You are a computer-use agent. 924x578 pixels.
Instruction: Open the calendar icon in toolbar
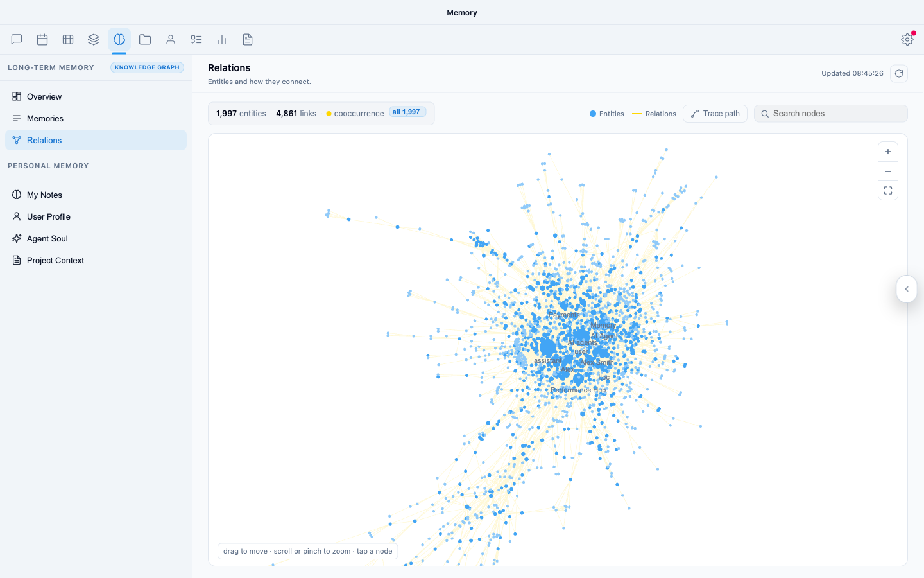pyautogui.click(x=42, y=40)
